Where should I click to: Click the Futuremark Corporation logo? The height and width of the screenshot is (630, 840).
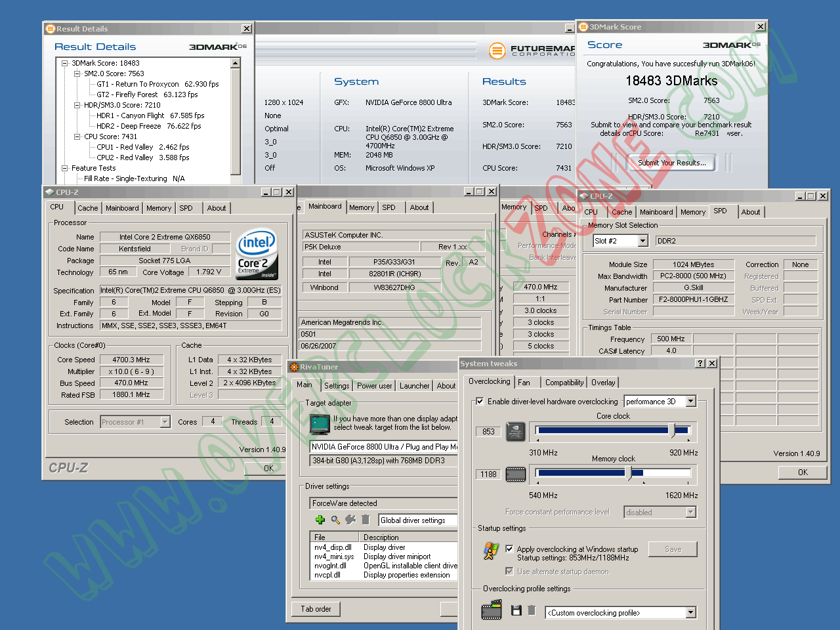pyautogui.click(x=532, y=50)
